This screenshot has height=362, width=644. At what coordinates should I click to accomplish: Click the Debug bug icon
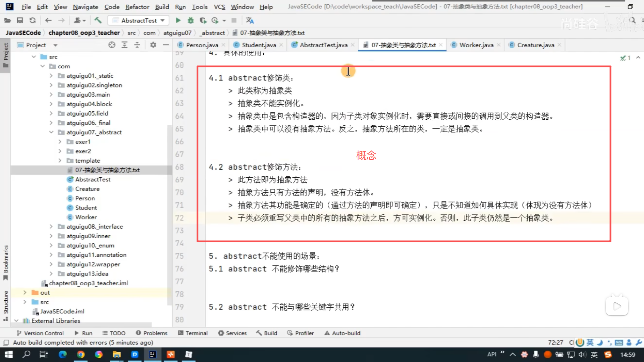[191, 20]
